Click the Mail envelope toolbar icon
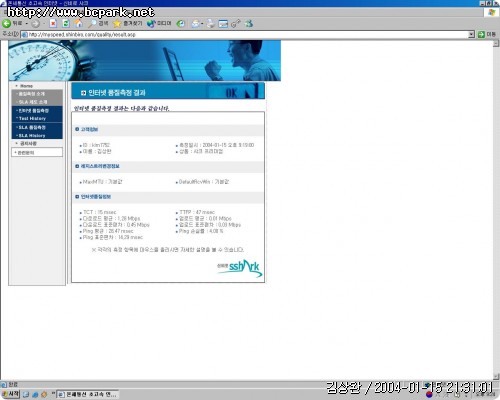500x400 pixels. coord(196,24)
